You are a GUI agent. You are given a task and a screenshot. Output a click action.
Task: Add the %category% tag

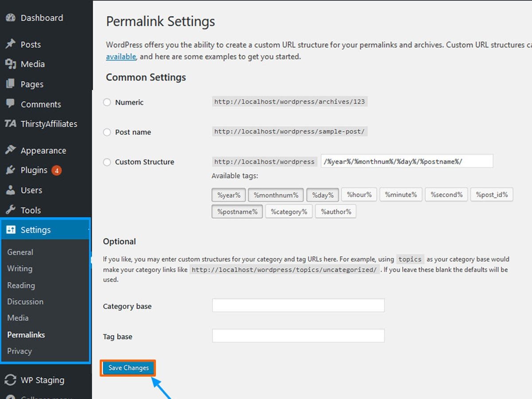pyautogui.click(x=289, y=211)
